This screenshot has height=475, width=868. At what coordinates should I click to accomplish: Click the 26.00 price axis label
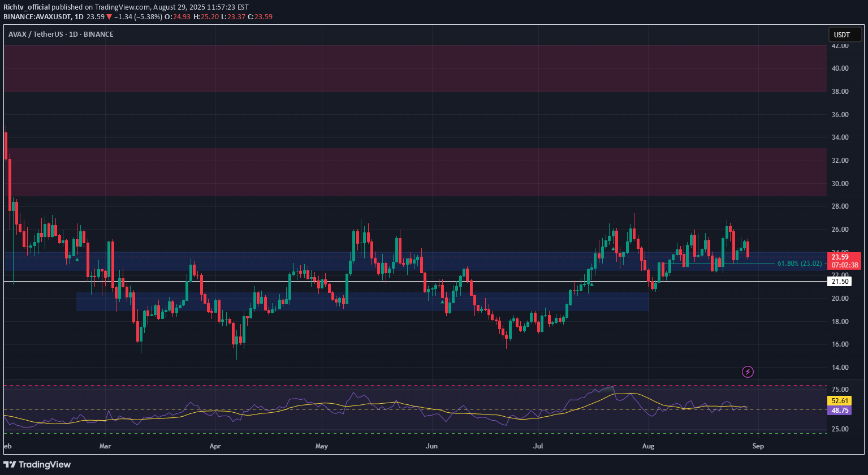tap(840, 230)
